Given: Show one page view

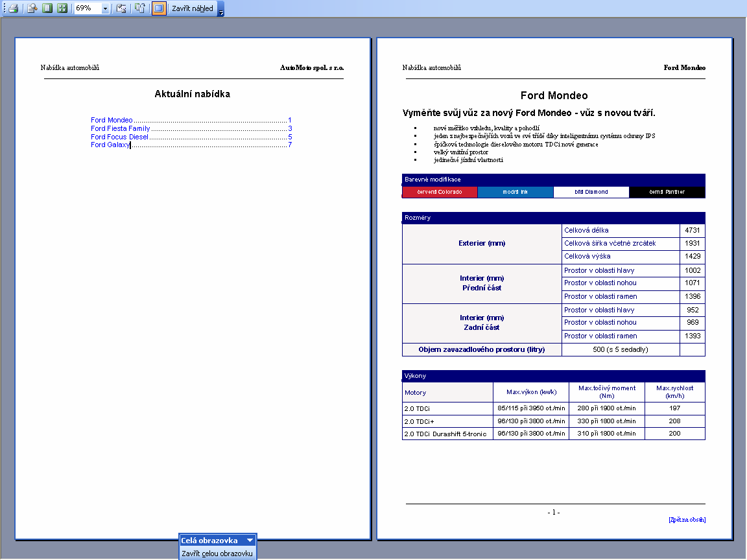Looking at the screenshot, I should click(47, 8).
